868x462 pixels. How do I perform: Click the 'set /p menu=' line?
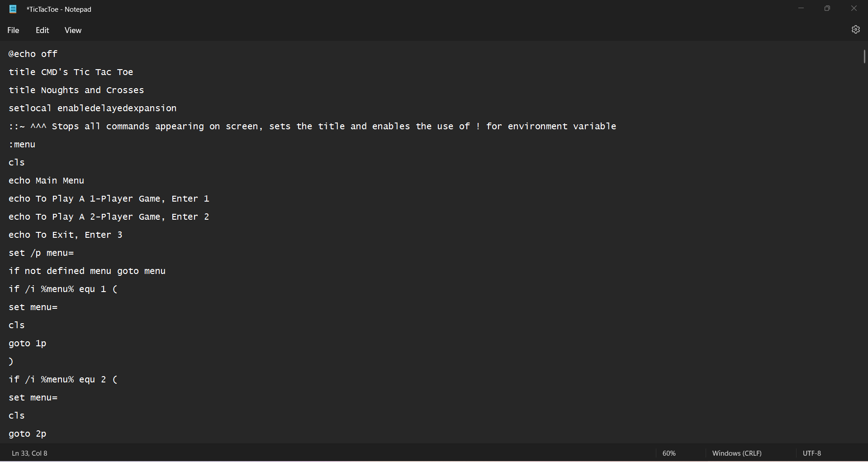tap(41, 253)
